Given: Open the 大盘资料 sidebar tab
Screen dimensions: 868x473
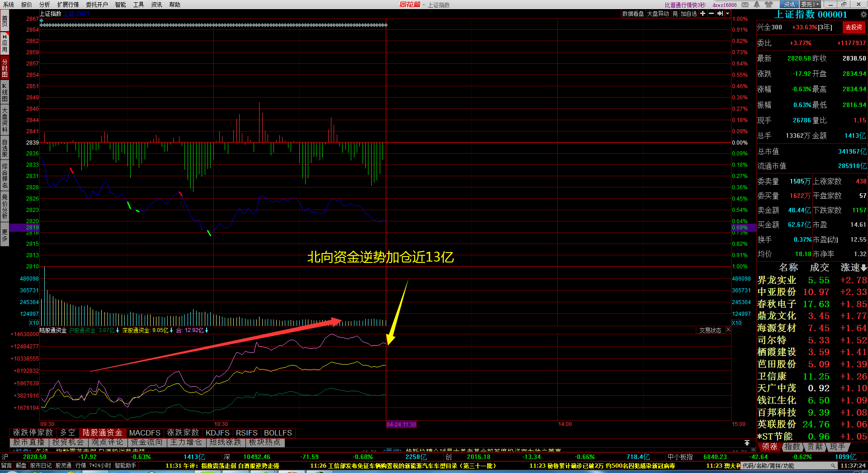Looking at the screenshot, I should point(5,120).
